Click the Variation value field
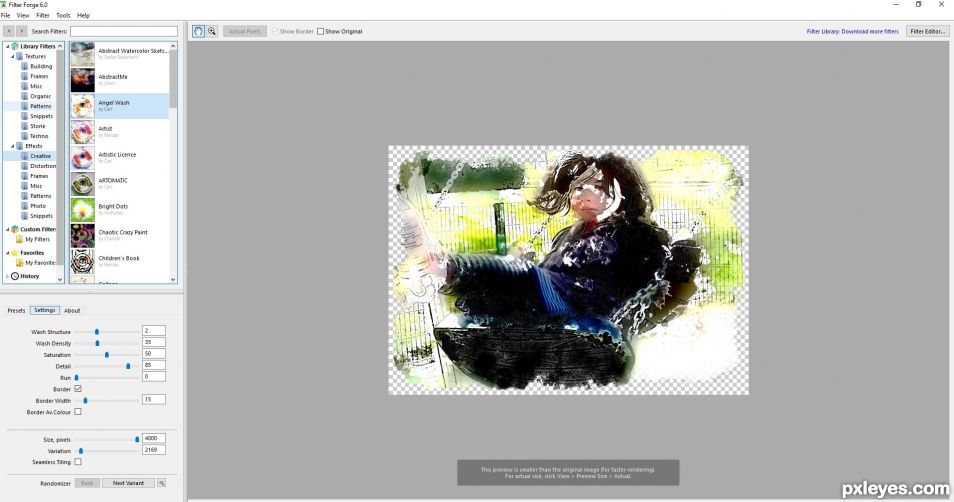 154,450
